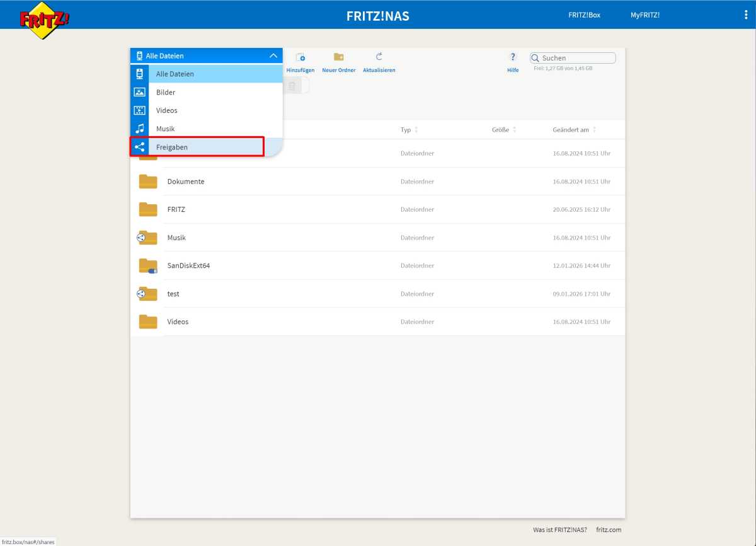The image size is (756, 546).
Task: Select Alle Dateien in the dropdown list
Action: pyautogui.click(x=207, y=74)
